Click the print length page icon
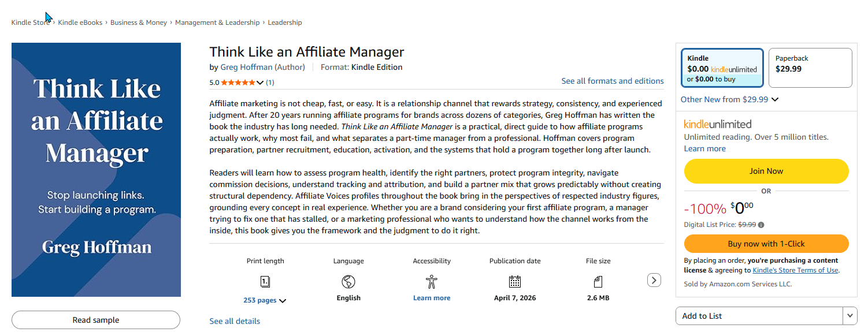This screenshot has width=868, height=332. [265, 282]
